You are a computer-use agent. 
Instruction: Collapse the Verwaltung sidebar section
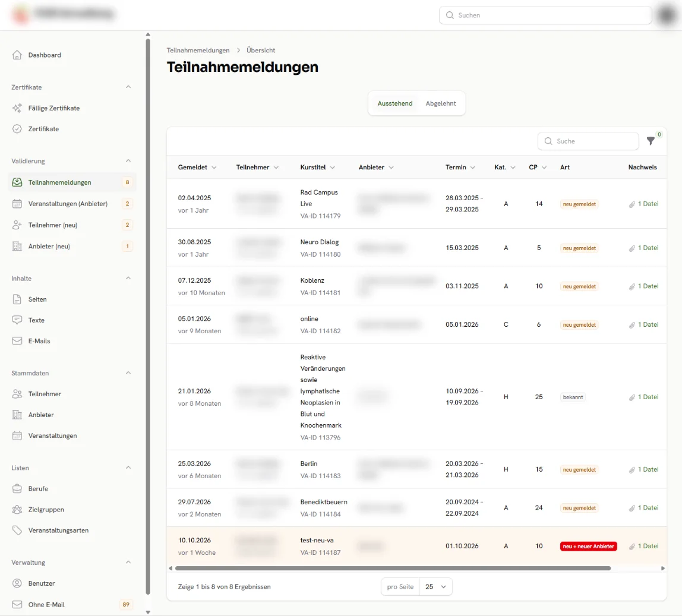tap(128, 563)
